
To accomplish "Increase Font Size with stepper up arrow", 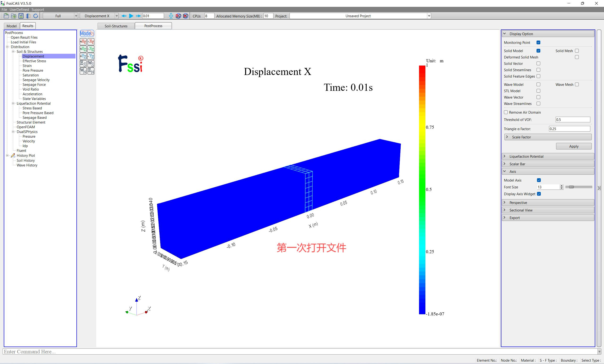I will pyautogui.click(x=562, y=186).
